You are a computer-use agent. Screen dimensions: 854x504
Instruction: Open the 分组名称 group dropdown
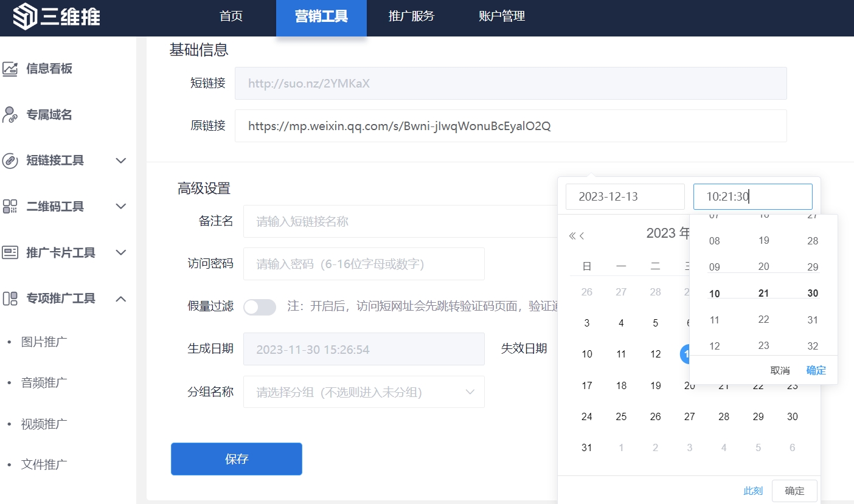click(x=364, y=392)
